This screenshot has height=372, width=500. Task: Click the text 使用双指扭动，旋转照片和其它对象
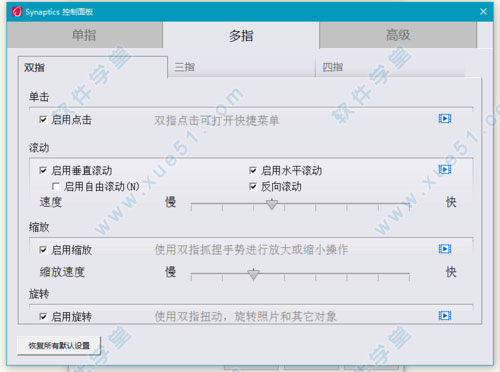pyautogui.click(x=246, y=316)
